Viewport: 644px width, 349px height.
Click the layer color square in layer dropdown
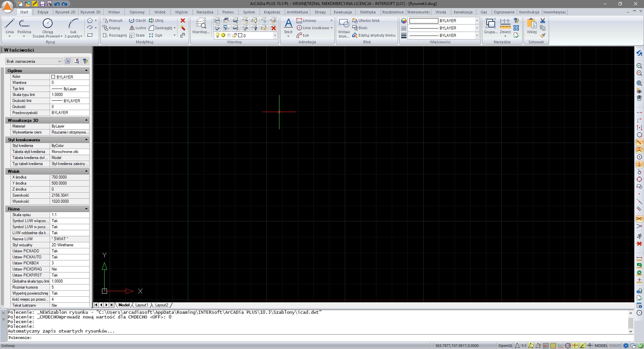coord(240,35)
